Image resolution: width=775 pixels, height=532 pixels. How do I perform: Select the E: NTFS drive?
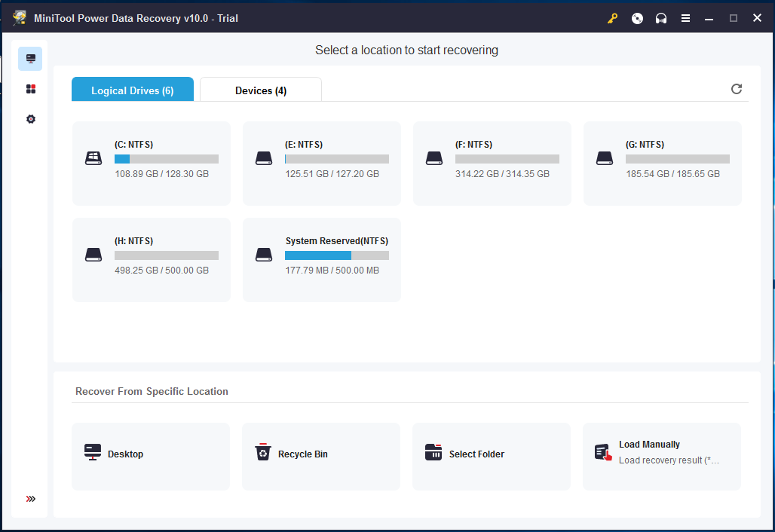click(321, 163)
